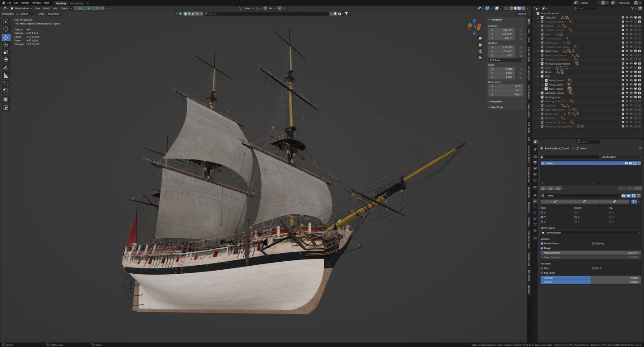Adjust the Merge Distance slider
The image size is (644, 347).
(x=591, y=253)
